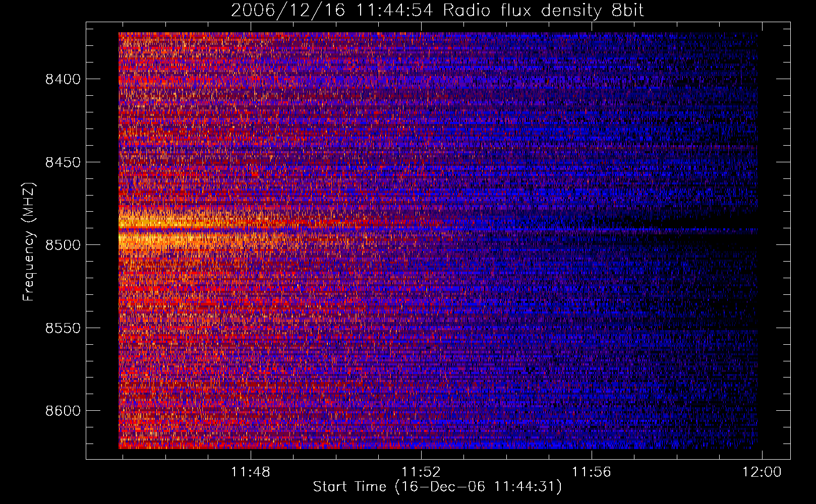Select the 8500 frequency axis label
Screen dimensions: 816x504
pyautogui.click(x=63, y=245)
